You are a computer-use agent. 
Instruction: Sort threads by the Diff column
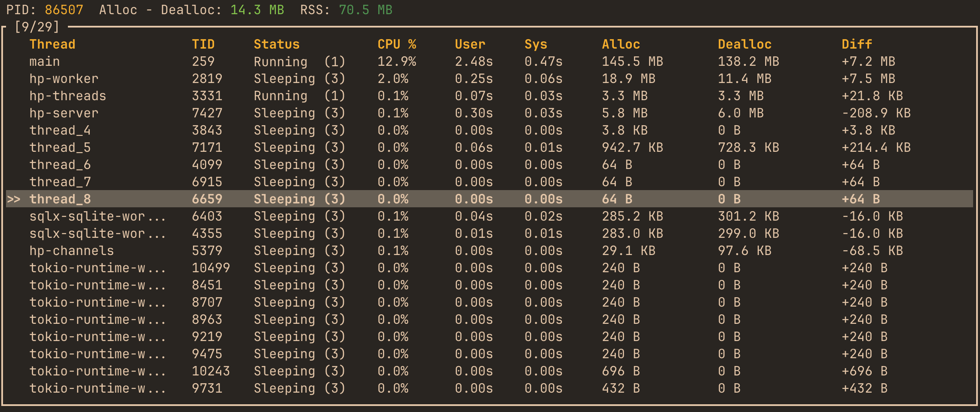pyautogui.click(x=857, y=44)
